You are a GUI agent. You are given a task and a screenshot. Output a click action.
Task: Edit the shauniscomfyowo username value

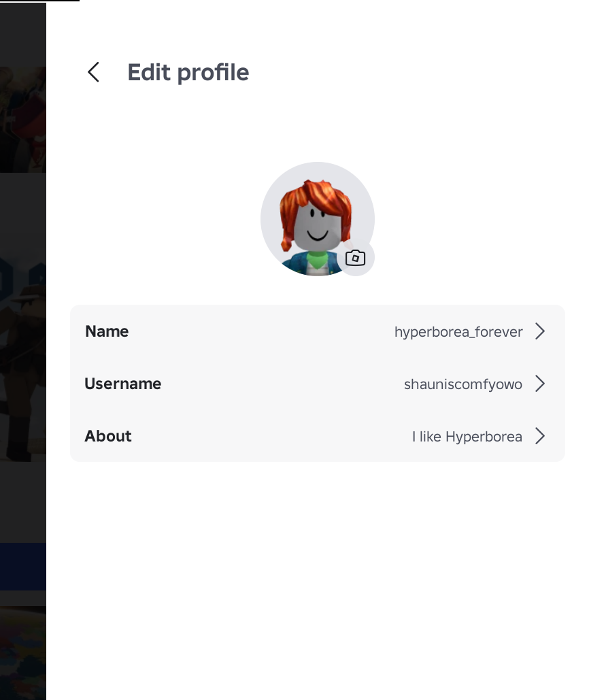(462, 384)
